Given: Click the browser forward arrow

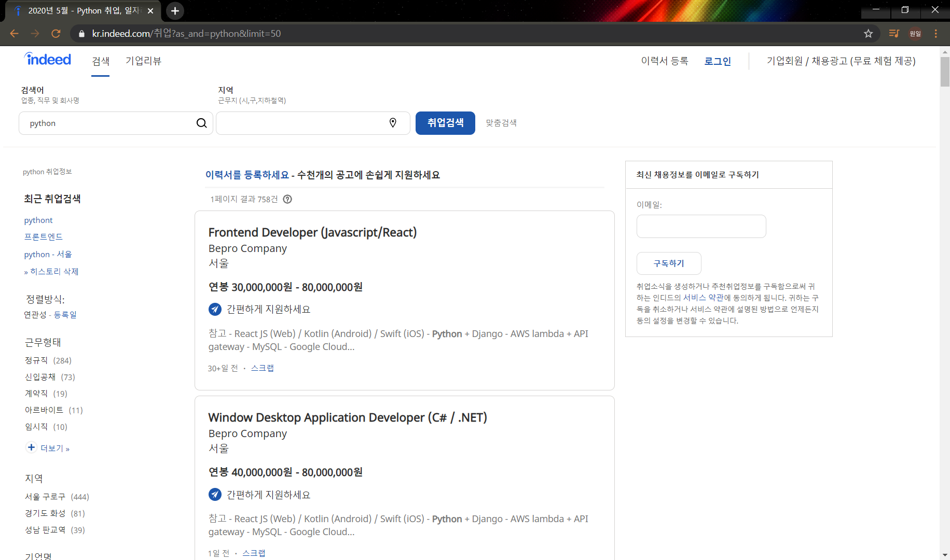Looking at the screenshot, I should (x=35, y=34).
